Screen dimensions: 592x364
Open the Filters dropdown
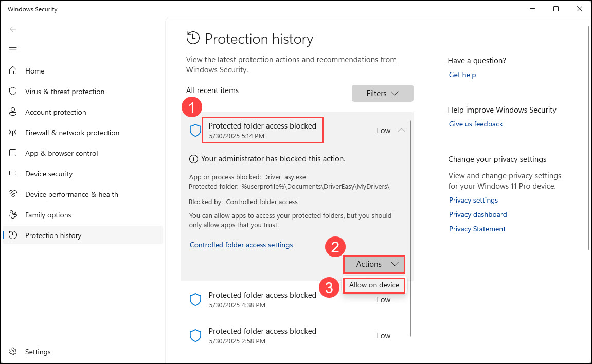coord(382,94)
